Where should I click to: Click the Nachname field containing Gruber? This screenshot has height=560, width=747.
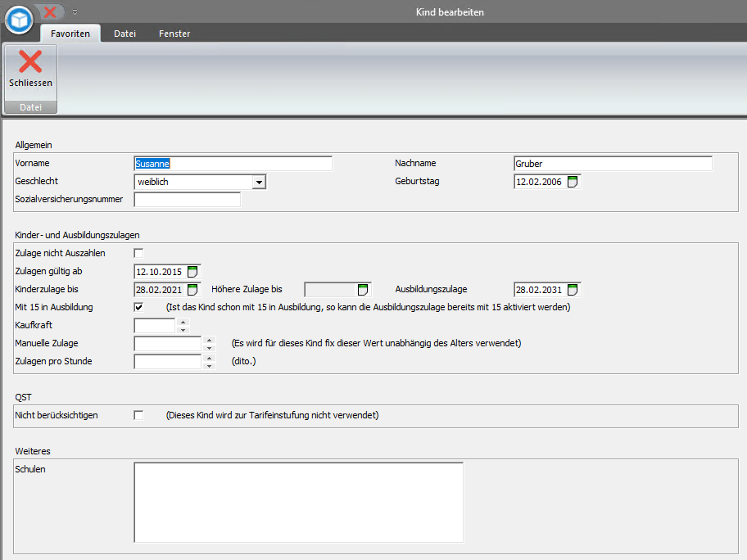click(x=613, y=164)
